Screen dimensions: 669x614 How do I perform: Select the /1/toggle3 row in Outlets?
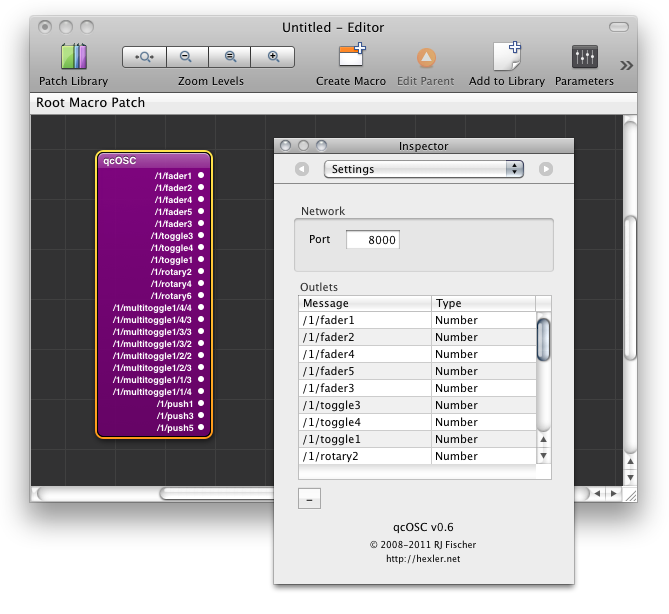(417, 405)
